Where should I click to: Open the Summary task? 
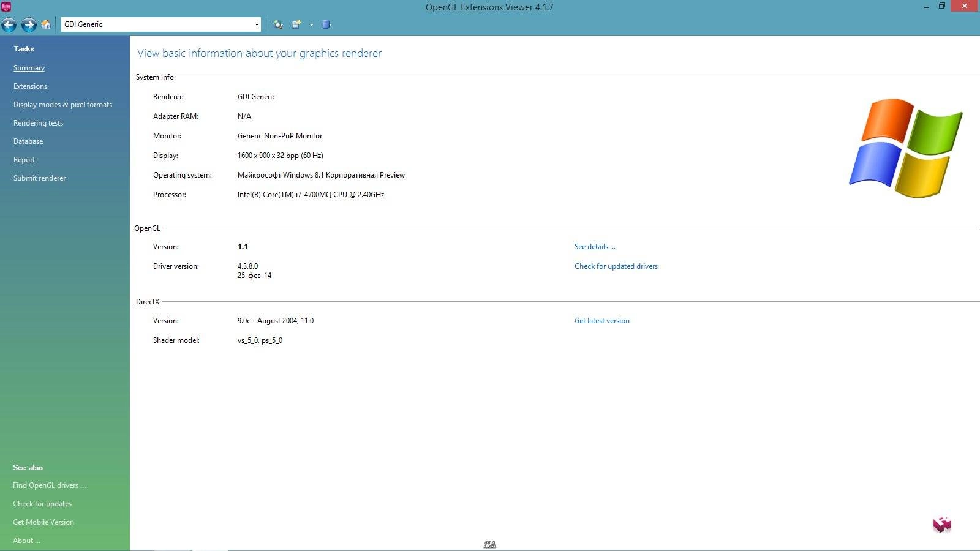point(29,68)
